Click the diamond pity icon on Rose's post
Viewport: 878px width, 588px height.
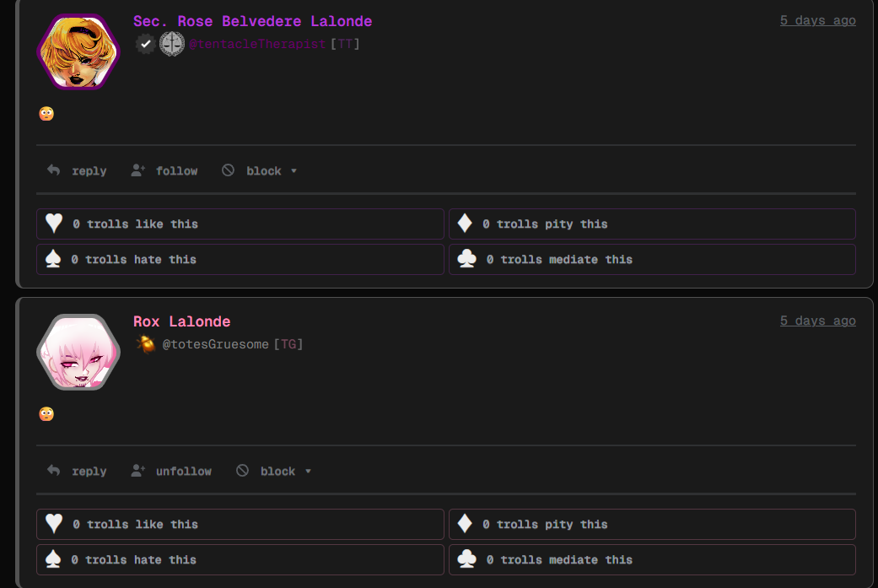pos(464,224)
